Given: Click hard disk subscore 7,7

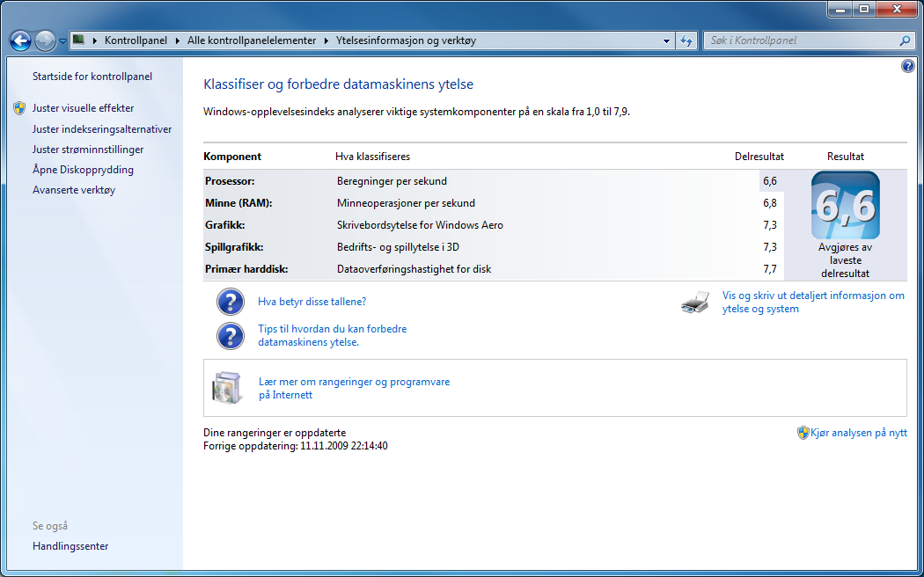Looking at the screenshot, I should coord(770,269).
